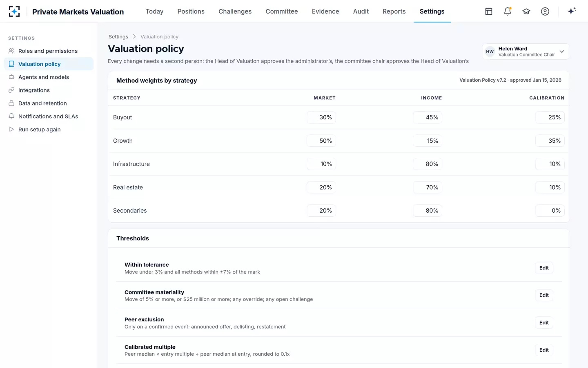Click the Data and retention lock icon
This screenshot has height=368, width=588.
click(x=11, y=103)
